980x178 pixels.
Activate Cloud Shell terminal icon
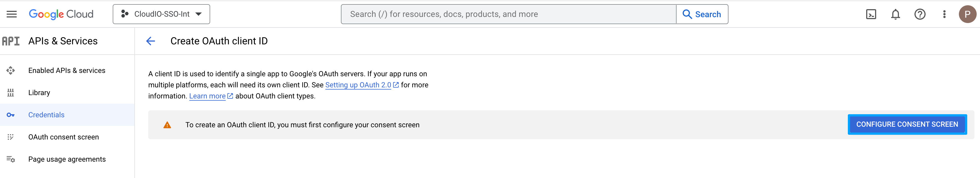pos(871,14)
